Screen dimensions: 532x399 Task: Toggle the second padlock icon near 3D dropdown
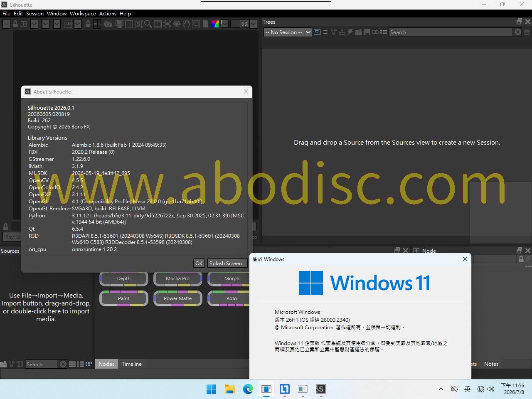click(x=88, y=24)
